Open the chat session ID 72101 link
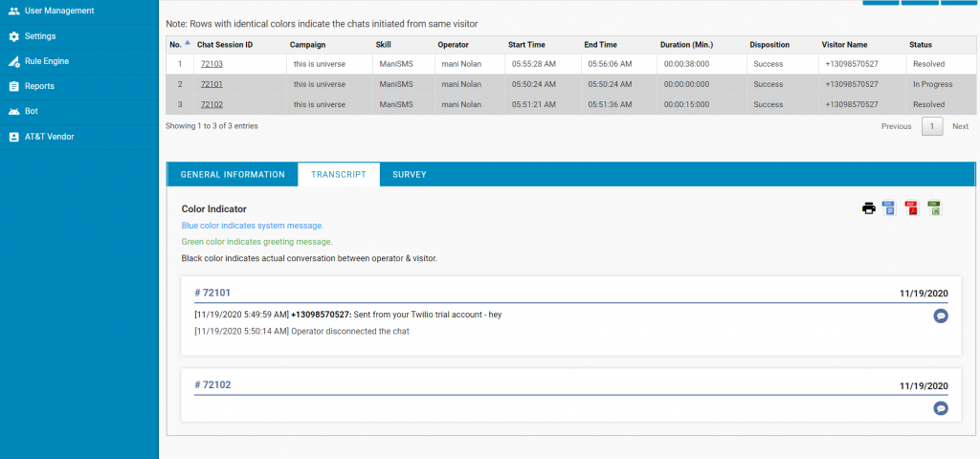This screenshot has height=459, width=980. [x=211, y=84]
